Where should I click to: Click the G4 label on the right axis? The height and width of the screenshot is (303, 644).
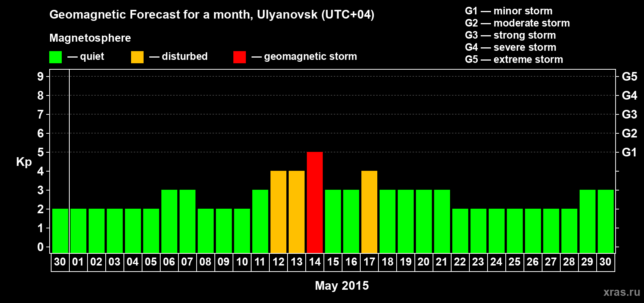tap(630, 95)
